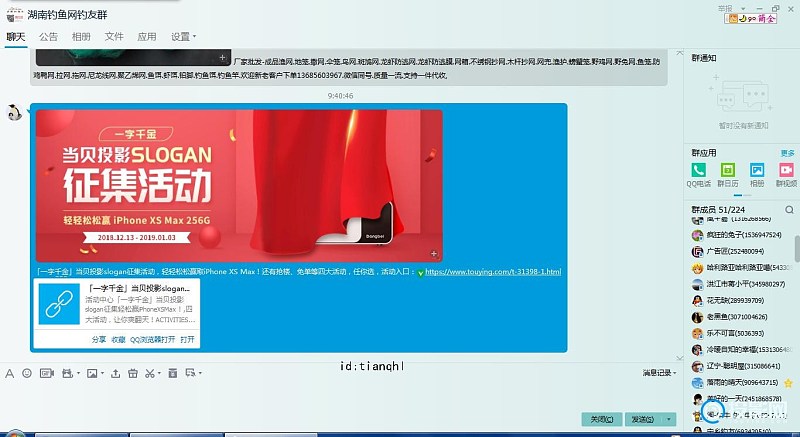Open the font style tool
The width and height of the screenshot is (800, 437).
click(10, 373)
